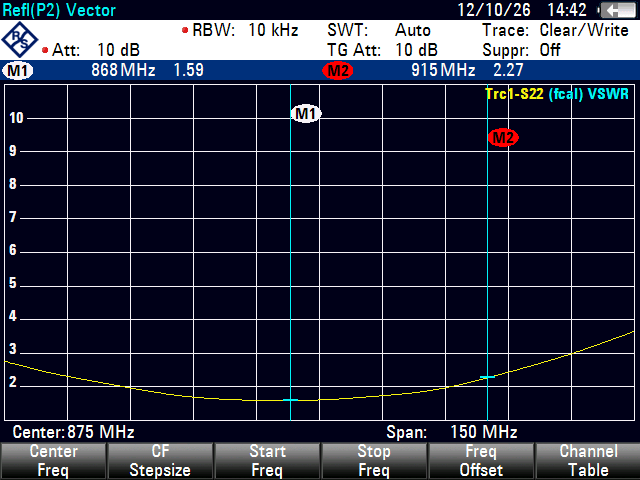The image size is (640, 480).
Task: Click the M2 VSWR reading 2.27
Action: 508,70
